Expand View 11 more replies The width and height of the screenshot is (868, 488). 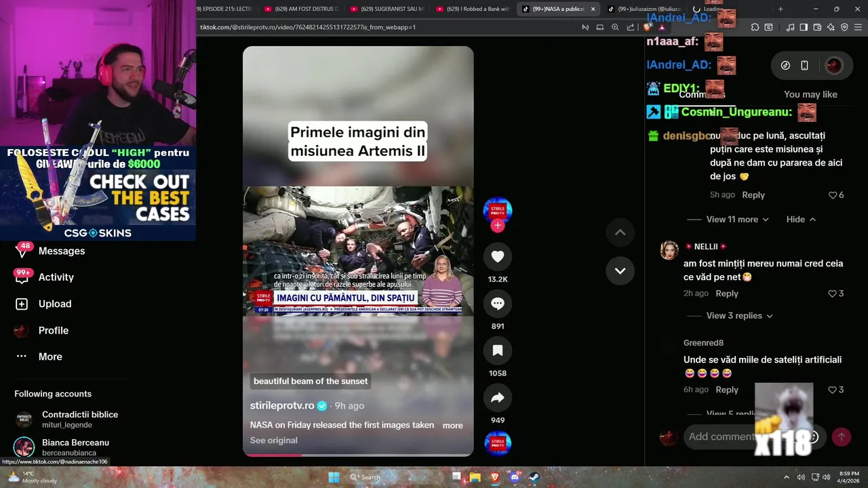[737, 220]
